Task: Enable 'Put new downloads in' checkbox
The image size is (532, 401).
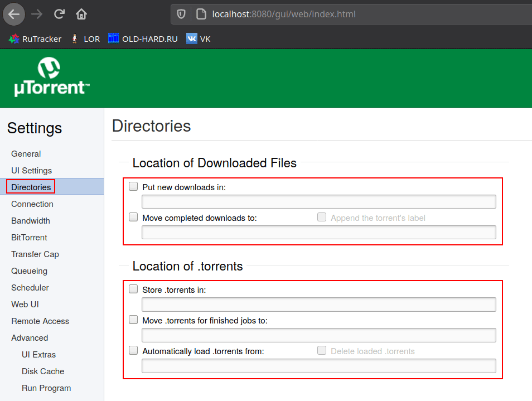Action: (x=133, y=187)
